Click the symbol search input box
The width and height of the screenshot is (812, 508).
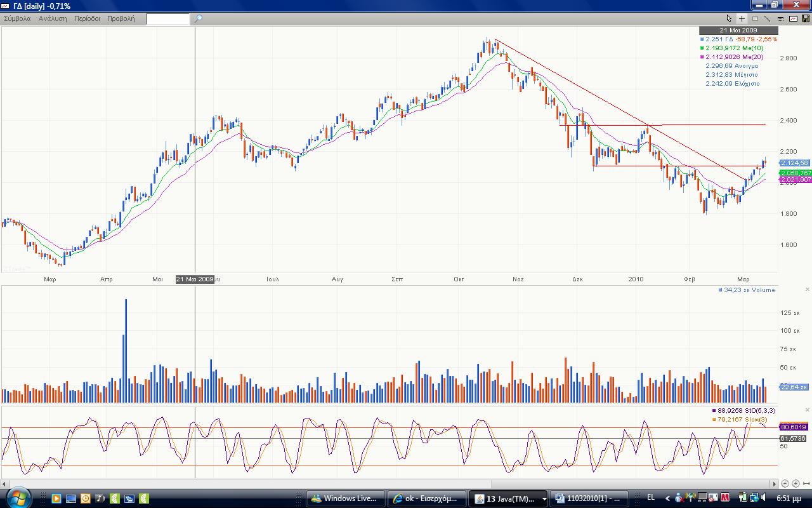168,19
